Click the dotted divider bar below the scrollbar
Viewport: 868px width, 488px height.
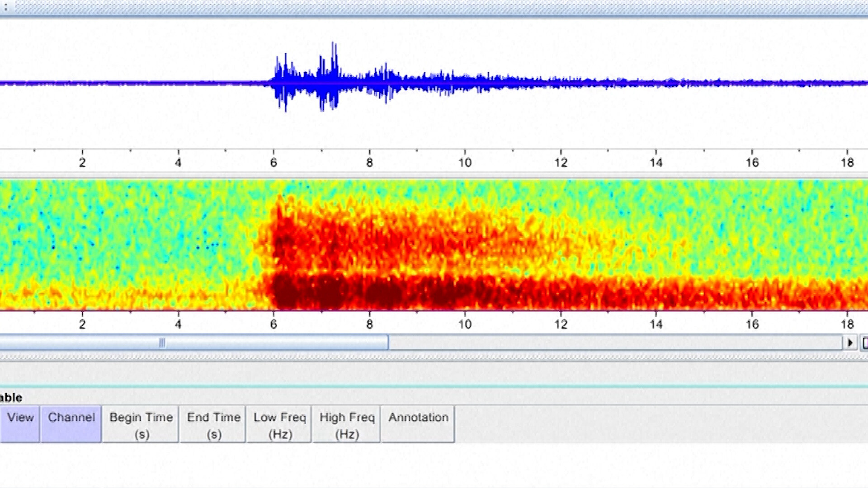point(434,357)
